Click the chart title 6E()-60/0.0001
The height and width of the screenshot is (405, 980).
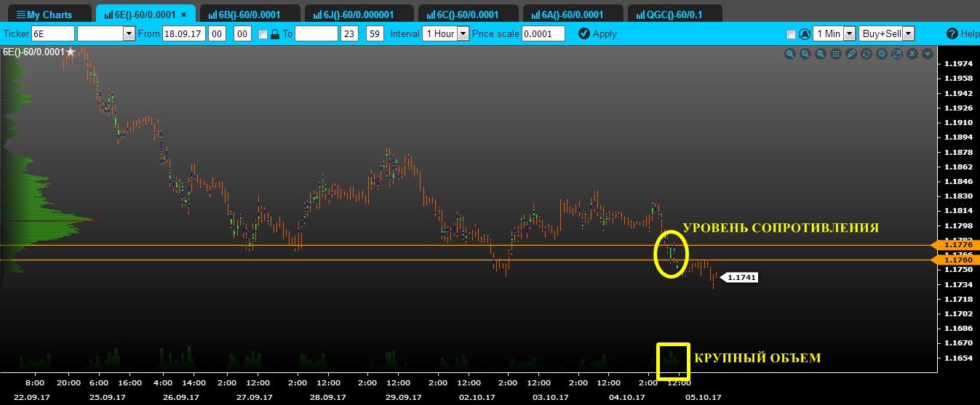(33, 52)
